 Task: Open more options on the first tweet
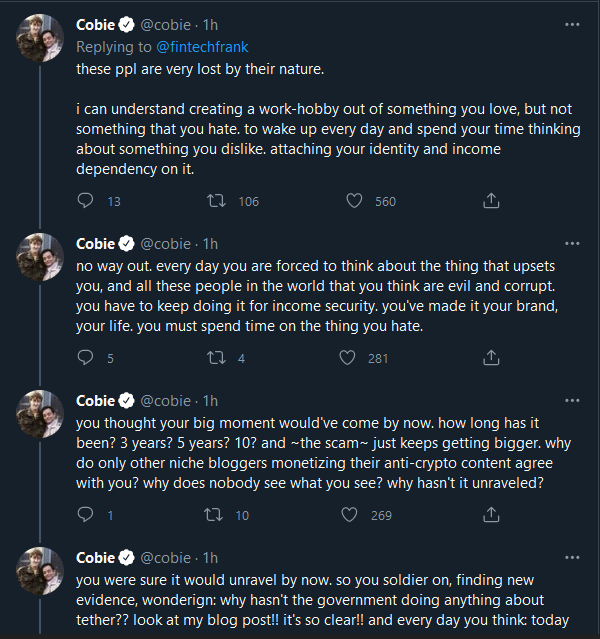tap(570, 26)
